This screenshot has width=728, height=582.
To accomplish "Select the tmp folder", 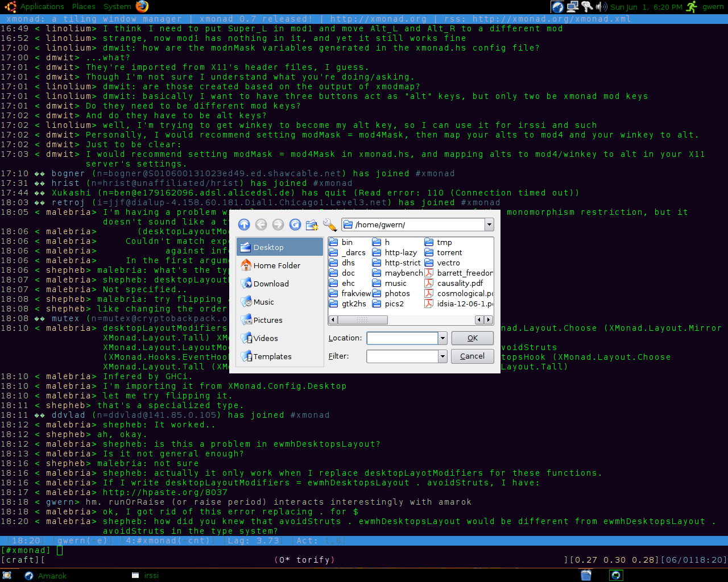I will pos(439,242).
